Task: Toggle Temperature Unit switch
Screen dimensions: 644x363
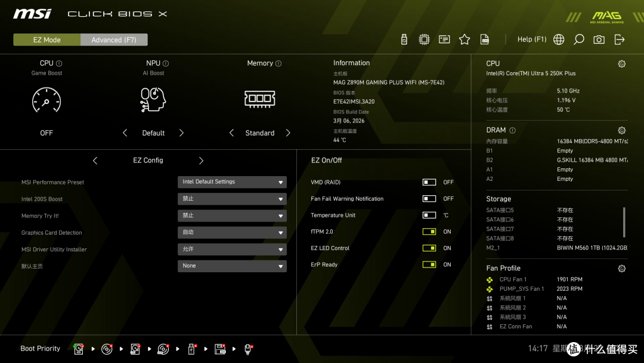Action: tap(429, 215)
